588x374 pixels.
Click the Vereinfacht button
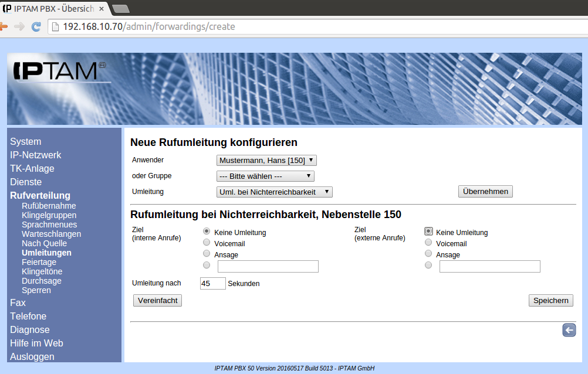click(x=158, y=301)
